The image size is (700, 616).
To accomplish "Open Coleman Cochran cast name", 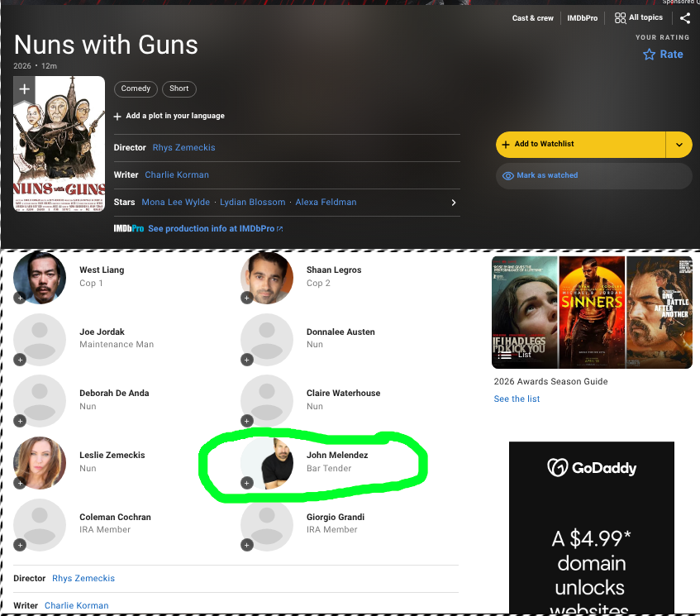I will coord(115,518).
